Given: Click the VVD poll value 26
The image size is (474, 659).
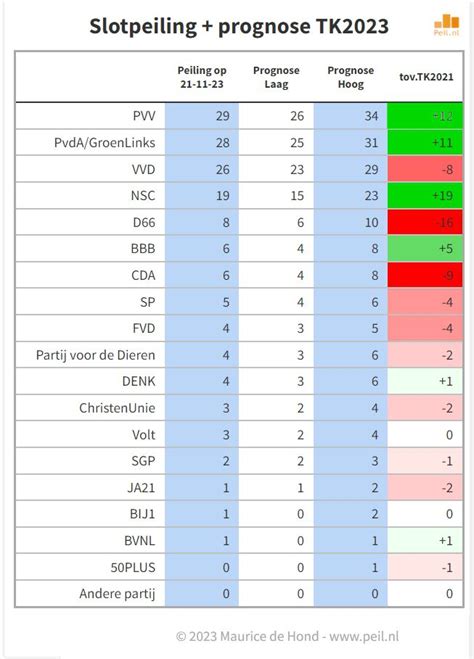Looking at the screenshot, I should pyautogui.click(x=223, y=169).
